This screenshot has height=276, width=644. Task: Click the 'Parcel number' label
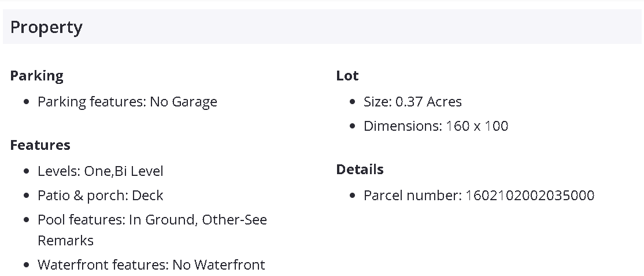coord(412,196)
